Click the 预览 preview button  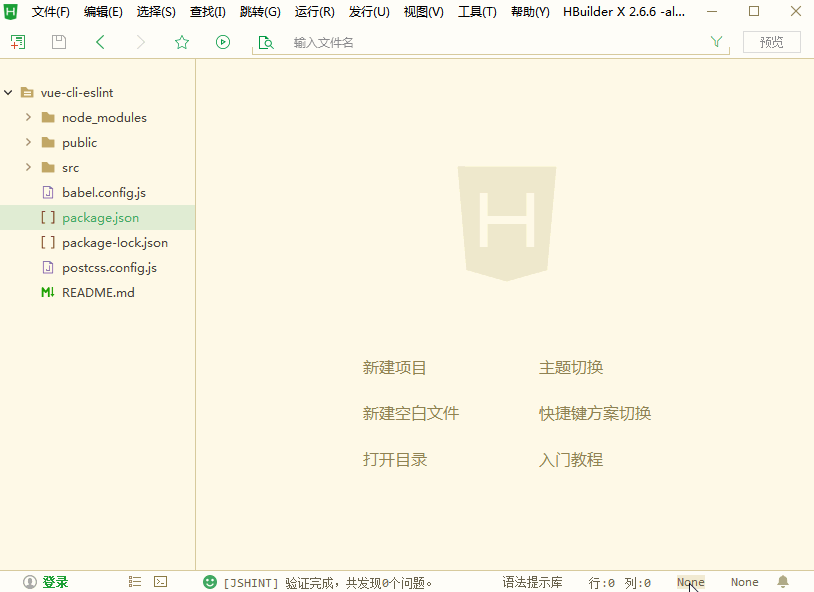click(771, 42)
